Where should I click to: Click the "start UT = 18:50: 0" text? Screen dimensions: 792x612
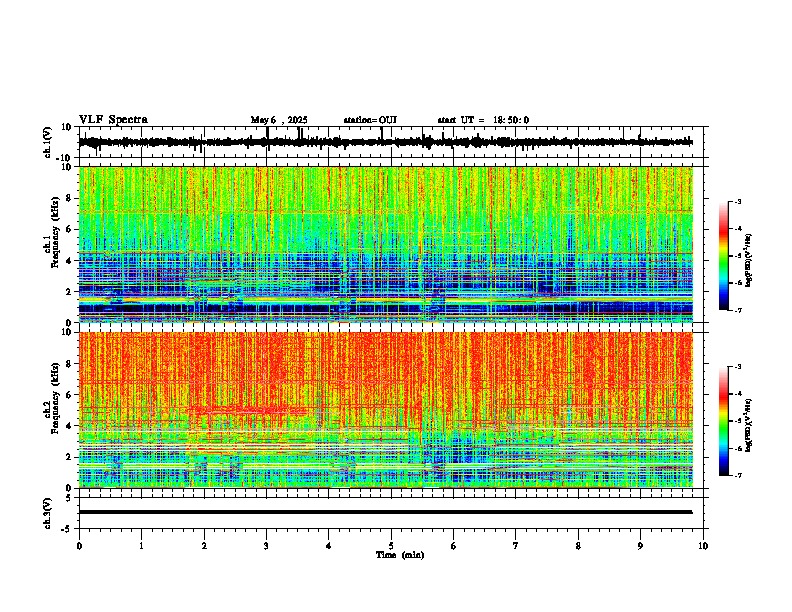[483, 120]
